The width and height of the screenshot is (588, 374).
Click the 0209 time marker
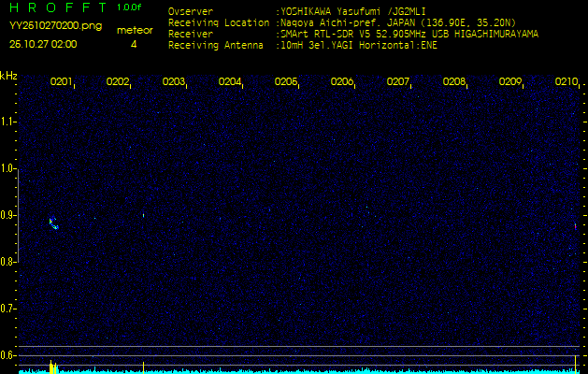click(510, 81)
